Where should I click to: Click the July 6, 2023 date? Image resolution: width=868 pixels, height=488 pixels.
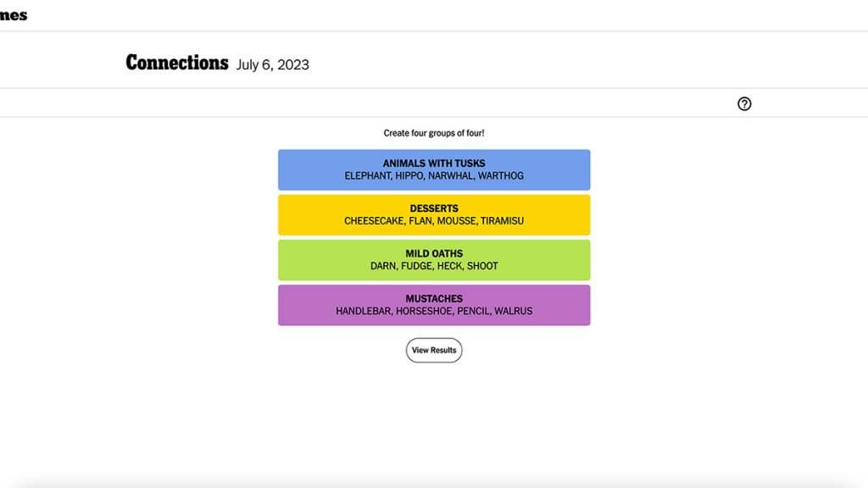[272, 65]
